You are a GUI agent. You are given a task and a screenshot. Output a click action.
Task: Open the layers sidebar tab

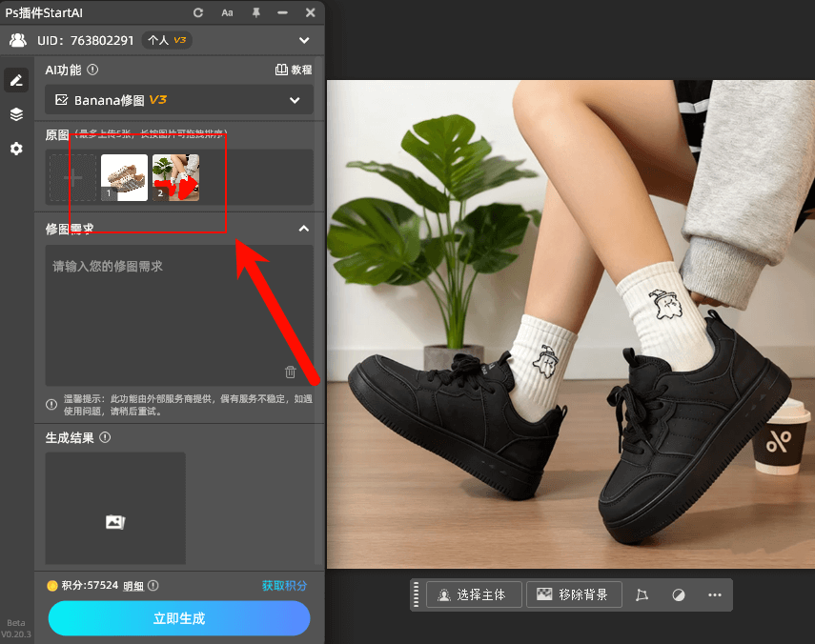pyautogui.click(x=16, y=114)
